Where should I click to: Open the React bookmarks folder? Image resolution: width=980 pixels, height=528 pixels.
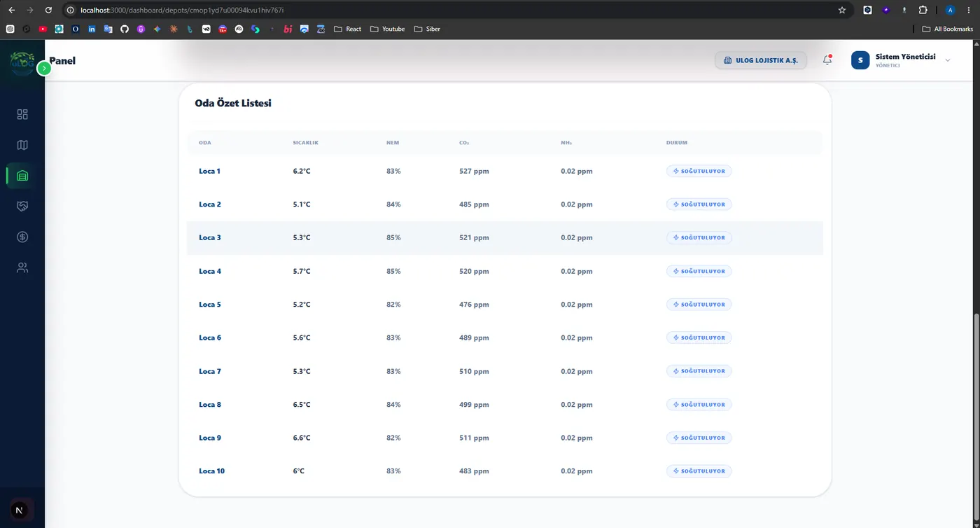coord(348,29)
